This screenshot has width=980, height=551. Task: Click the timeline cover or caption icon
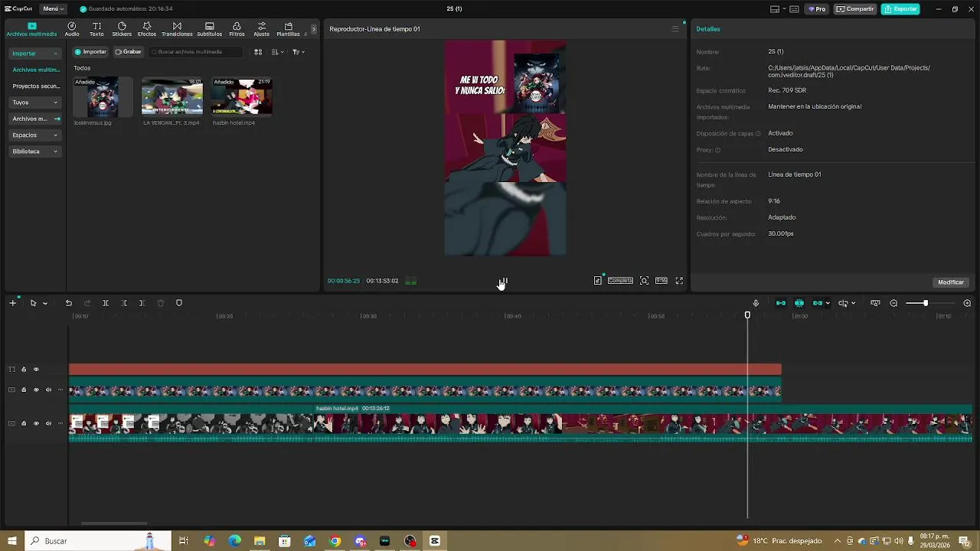tap(875, 303)
